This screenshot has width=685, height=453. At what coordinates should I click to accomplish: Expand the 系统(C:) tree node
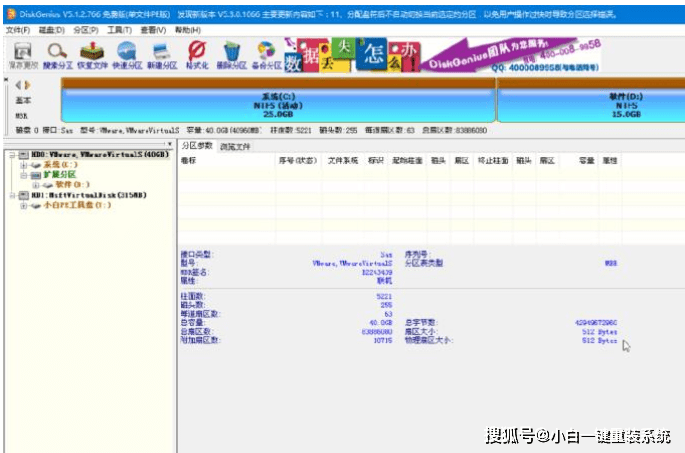click(x=24, y=165)
